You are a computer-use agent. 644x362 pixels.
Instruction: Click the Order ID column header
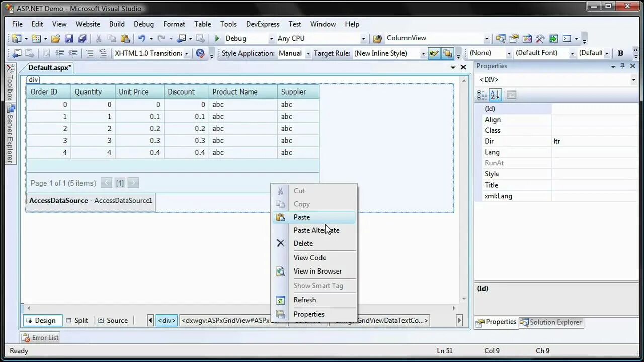[x=49, y=92]
